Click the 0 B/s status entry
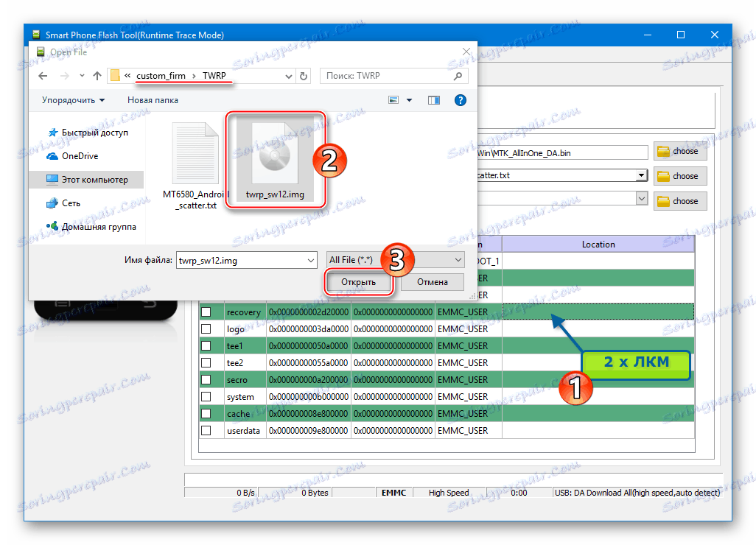This screenshot has width=756, height=545. click(245, 493)
